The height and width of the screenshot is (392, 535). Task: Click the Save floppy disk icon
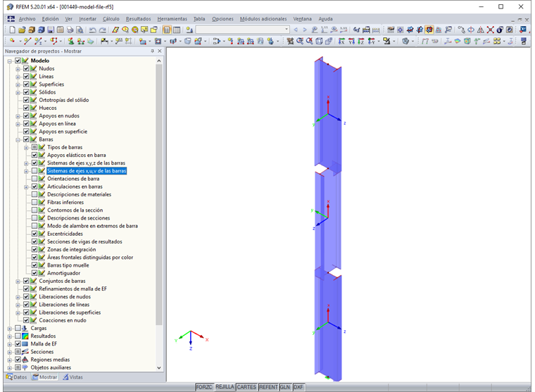(51, 30)
